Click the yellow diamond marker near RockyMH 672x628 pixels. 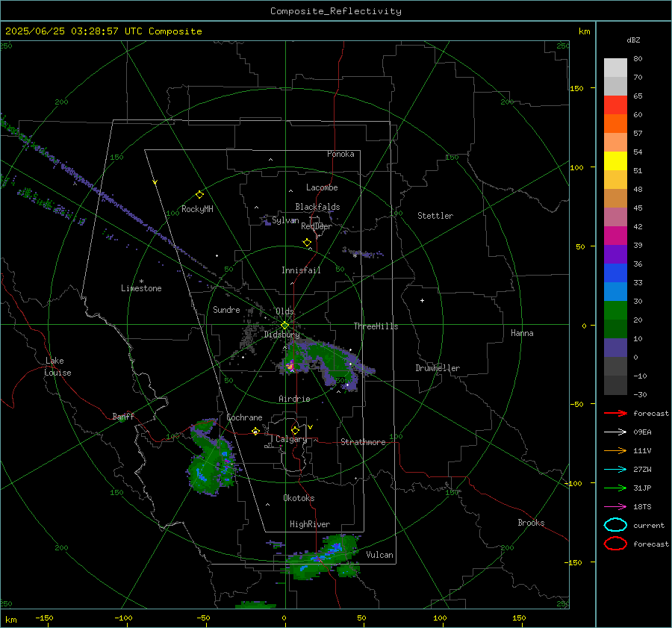(x=199, y=195)
